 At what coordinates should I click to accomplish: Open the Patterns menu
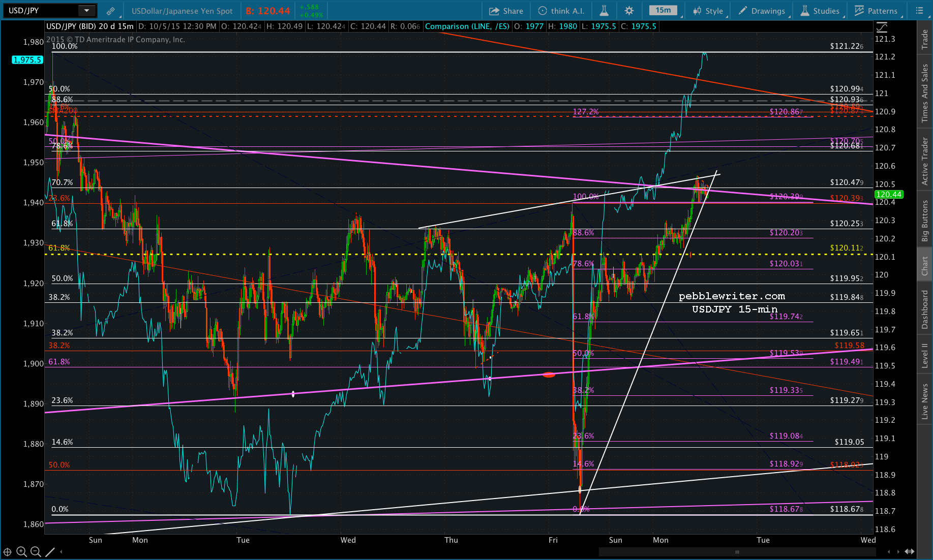pos(876,11)
